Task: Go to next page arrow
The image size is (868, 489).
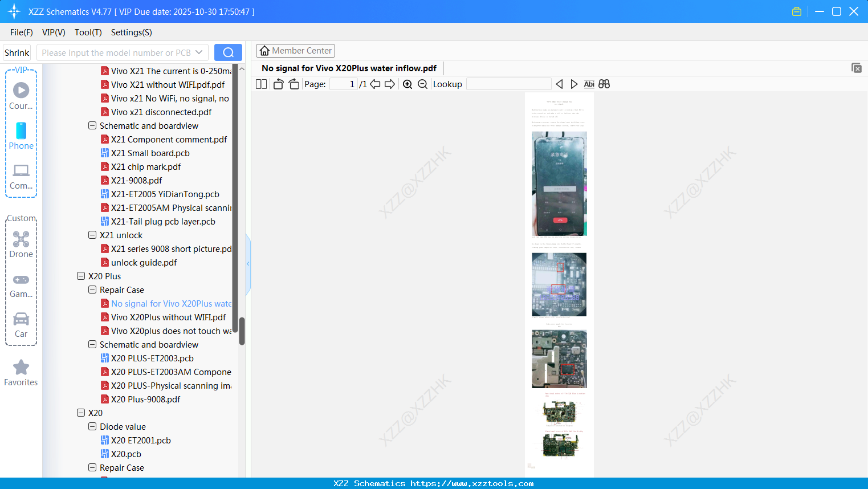Action: point(390,84)
